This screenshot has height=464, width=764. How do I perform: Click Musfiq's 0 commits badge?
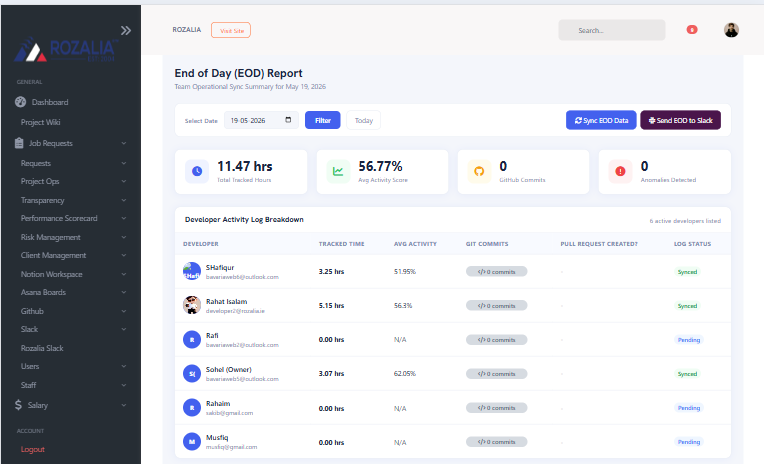(497, 442)
